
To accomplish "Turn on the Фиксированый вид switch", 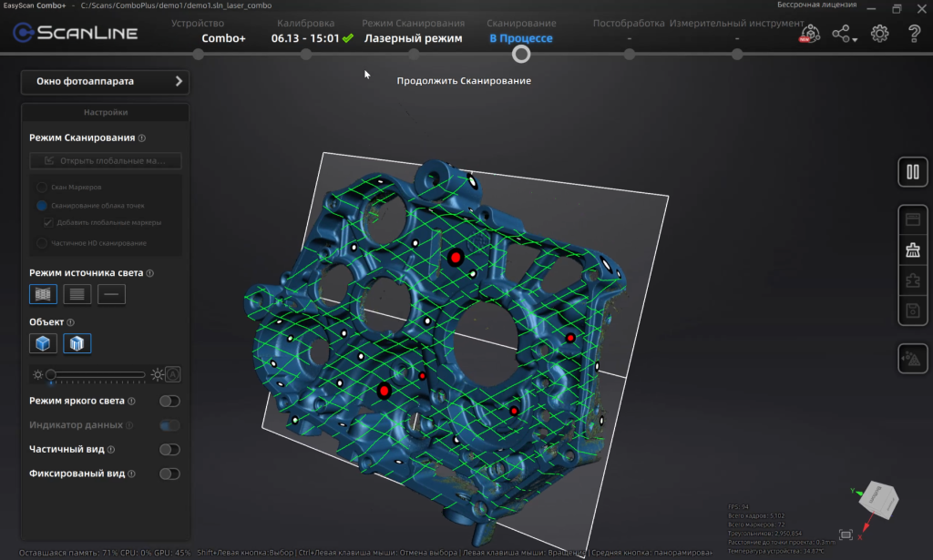I will 169,473.
